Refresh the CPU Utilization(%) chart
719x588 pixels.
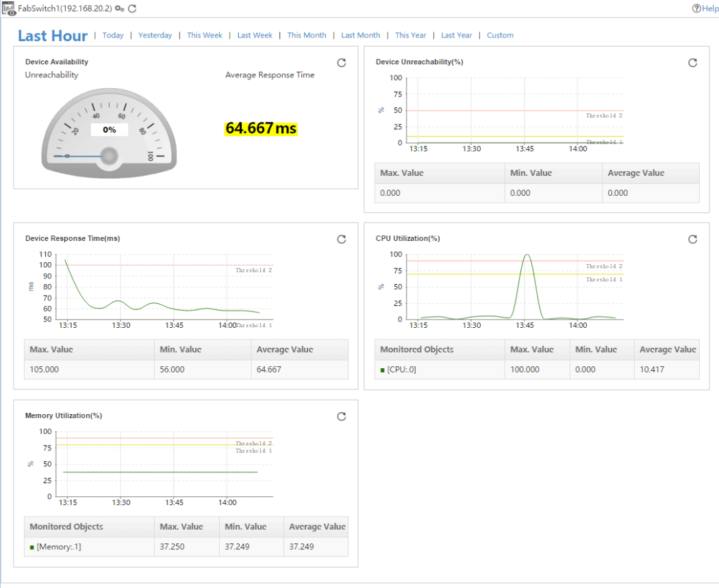coord(692,239)
